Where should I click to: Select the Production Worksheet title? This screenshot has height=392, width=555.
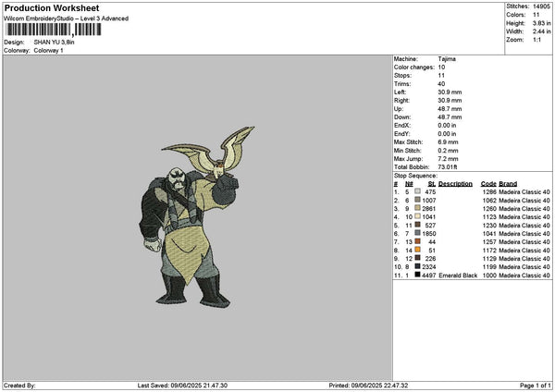(52, 7)
